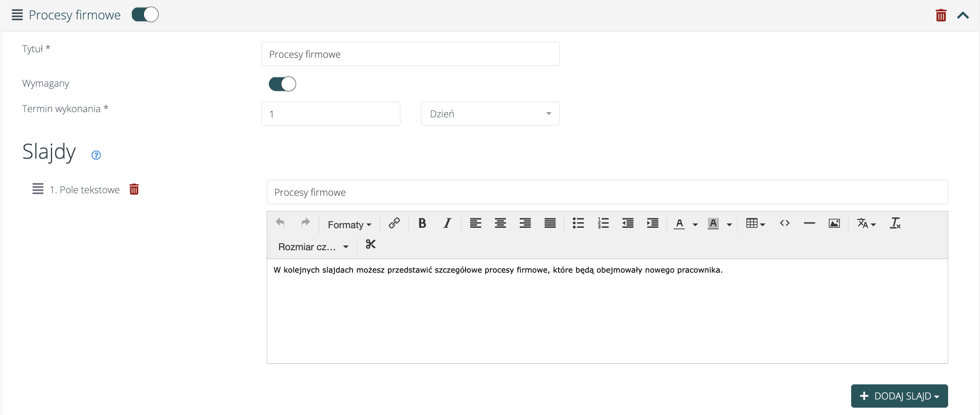
Task: Click the scissors icon in toolbar
Action: [370, 245]
